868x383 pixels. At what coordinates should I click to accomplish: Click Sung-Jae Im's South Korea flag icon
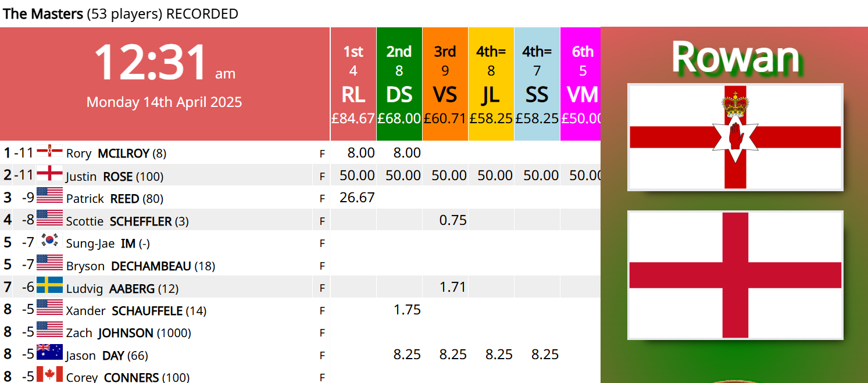click(49, 241)
